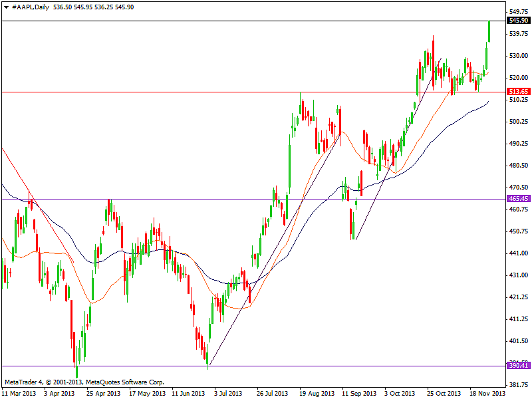Select the purple 465.45 price level tag
532x399 pixels.
(x=517, y=199)
